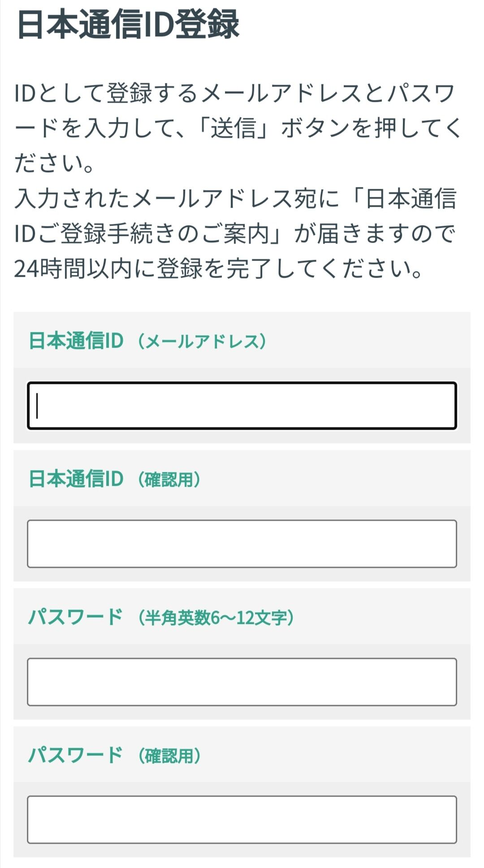The image size is (484, 868).
Task: Click the first green パスワード label
Action: click(x=75, y=617)
